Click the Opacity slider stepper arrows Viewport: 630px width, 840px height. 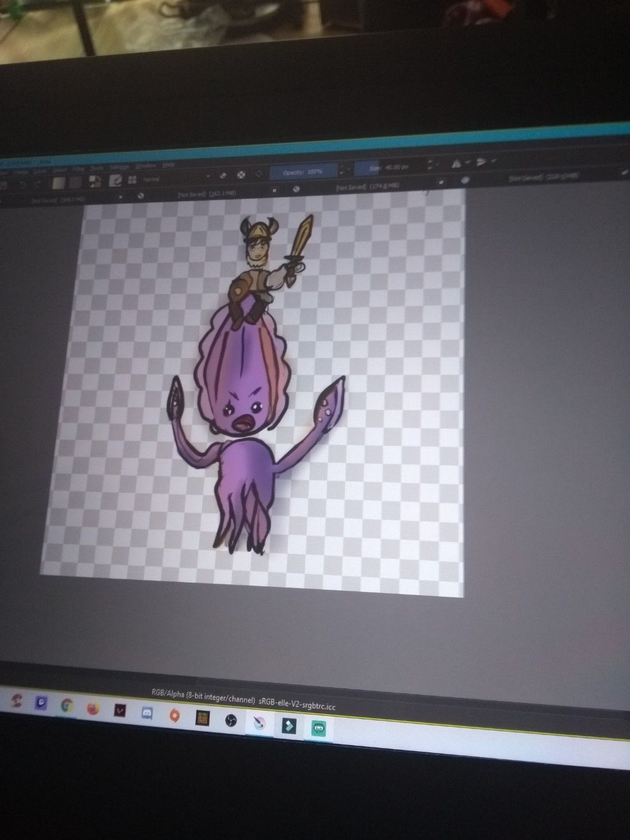(341, 171)
